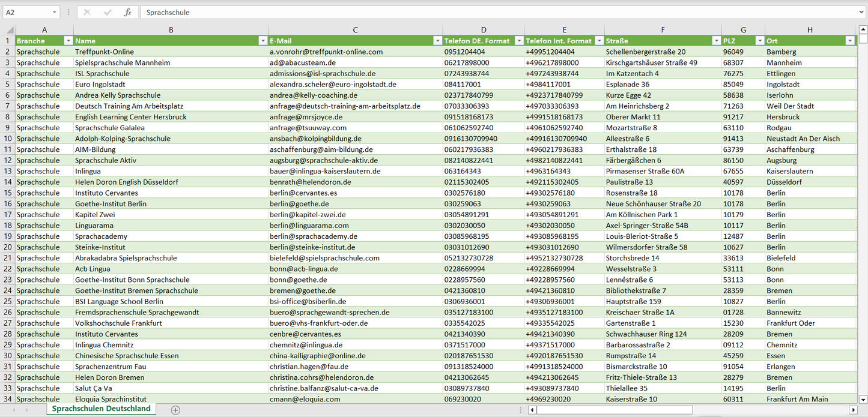Open the Branche column filter dropdown
The width and height of the screenshot is (868, 417).
68,41
